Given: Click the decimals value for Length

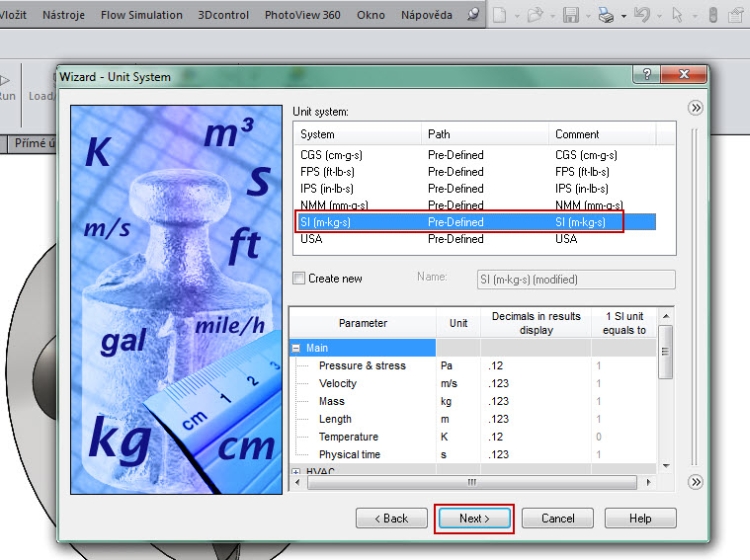Looking at the screenshot, I should click(536, 419).
